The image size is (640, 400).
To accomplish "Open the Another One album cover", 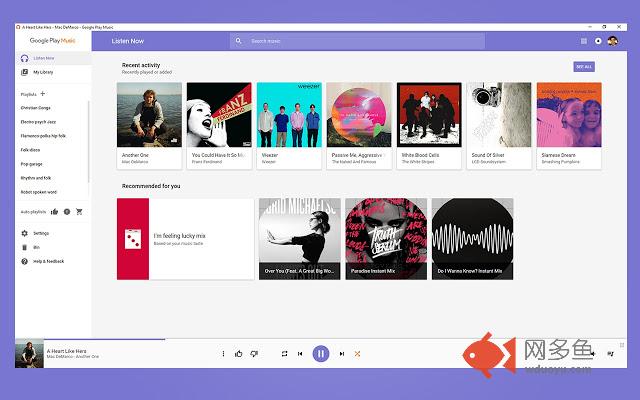I will point(149,115).
